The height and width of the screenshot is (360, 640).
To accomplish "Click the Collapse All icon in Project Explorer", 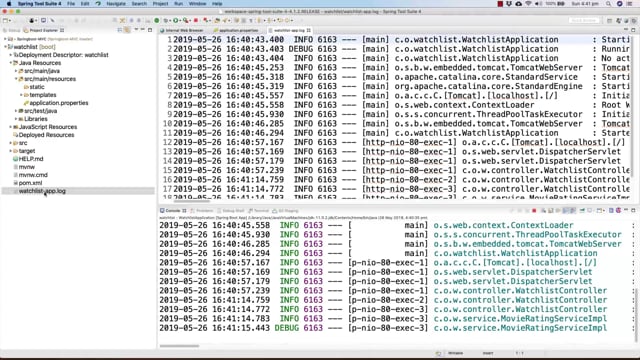I will [120, 30].
